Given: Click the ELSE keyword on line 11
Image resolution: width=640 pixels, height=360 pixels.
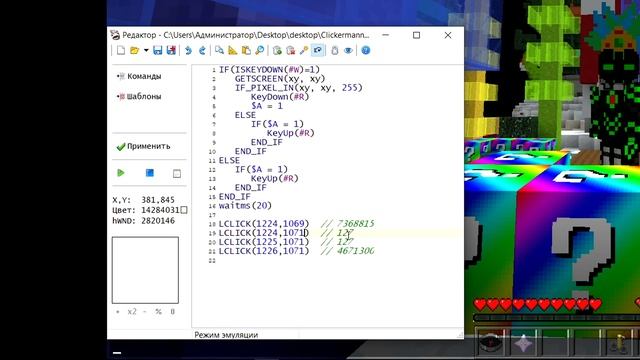Looking at the screenshot, I should (229, 160).
